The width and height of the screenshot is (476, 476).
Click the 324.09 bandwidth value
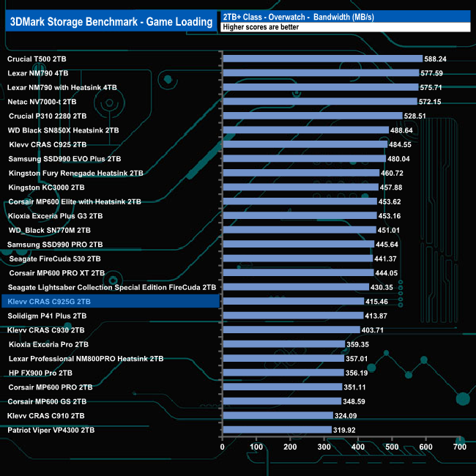pyautogui.click(x=346, y=416)
